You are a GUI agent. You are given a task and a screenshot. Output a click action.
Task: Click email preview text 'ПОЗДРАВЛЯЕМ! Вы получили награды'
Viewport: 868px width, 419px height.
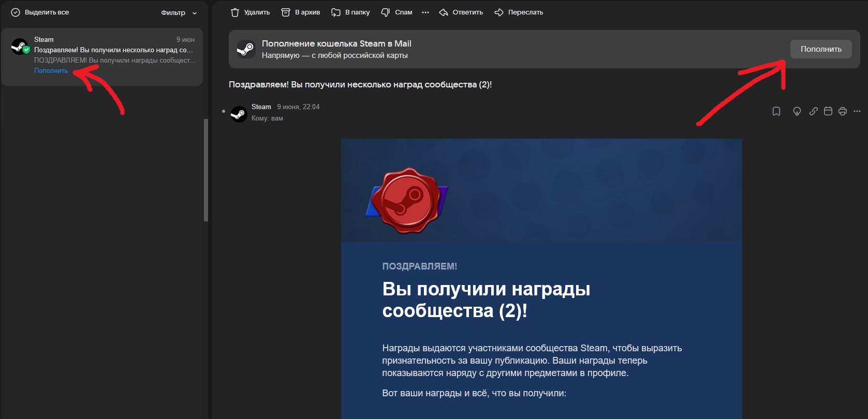[115, 61]
